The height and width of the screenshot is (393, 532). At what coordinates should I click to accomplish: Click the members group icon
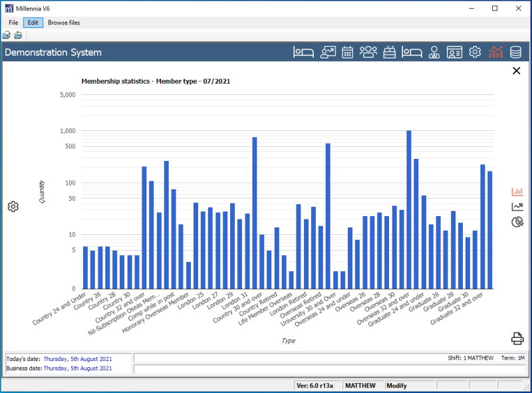click(x=368, y=52)
